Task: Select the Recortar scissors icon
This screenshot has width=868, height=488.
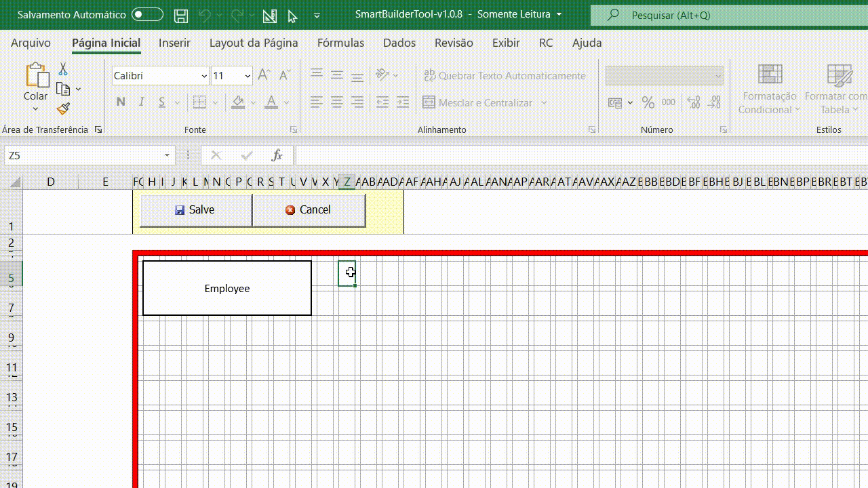Action: pos(63,68)
